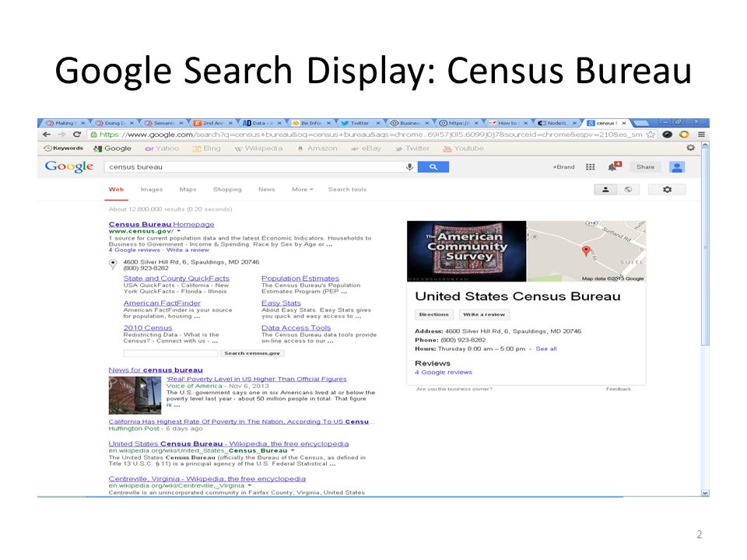Switch to Images results
This screenshot has height=560, width=747.
point(152,190)
